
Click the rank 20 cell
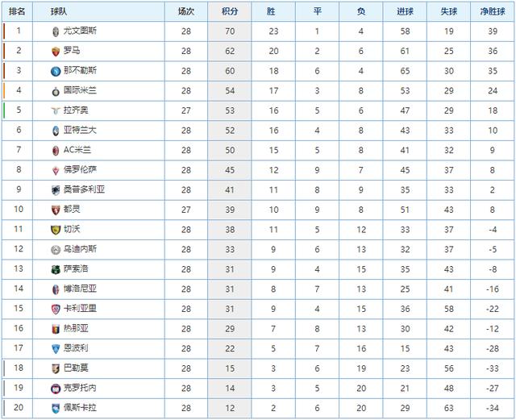19,408
